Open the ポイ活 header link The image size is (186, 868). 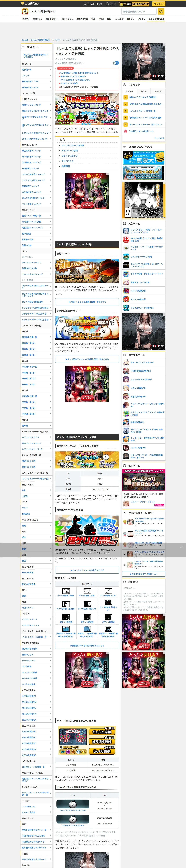point(111,4)
